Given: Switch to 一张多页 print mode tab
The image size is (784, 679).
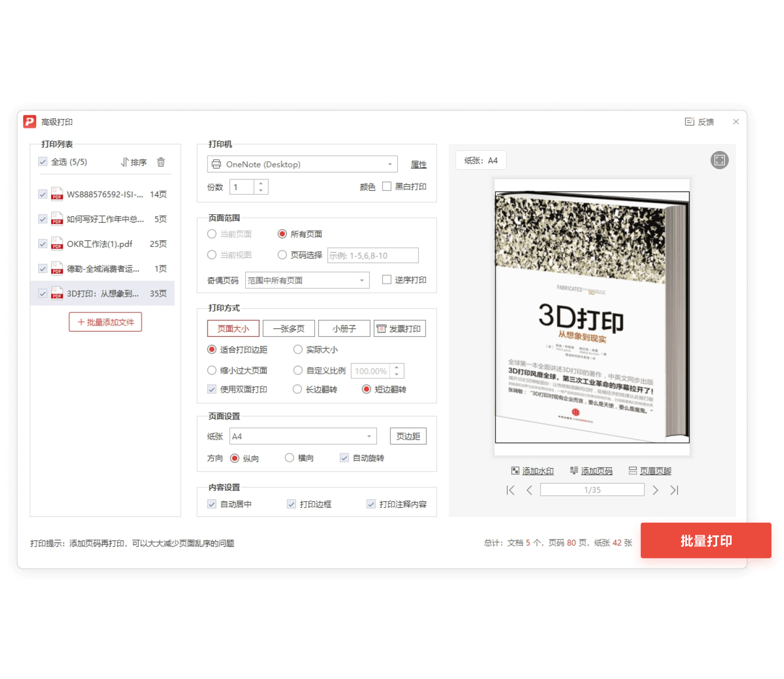Looking at the screenshot, I should 289,329.
